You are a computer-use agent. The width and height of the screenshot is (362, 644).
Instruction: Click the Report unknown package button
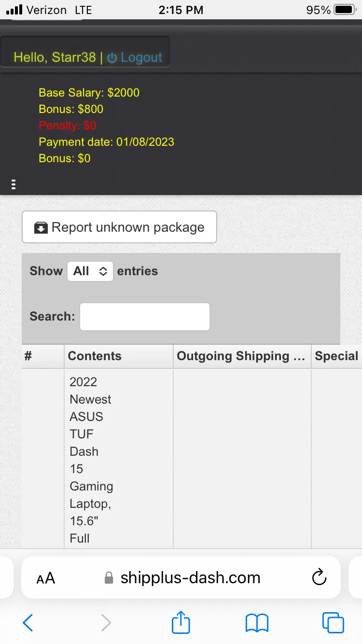coord(119,227)
